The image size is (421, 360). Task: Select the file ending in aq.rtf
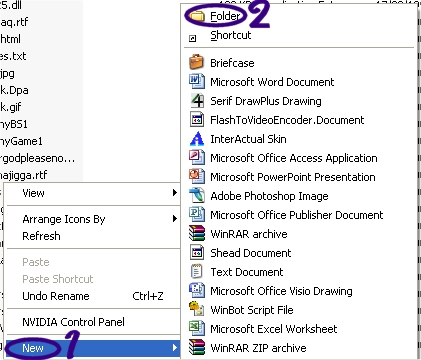[x=14, y=22]
